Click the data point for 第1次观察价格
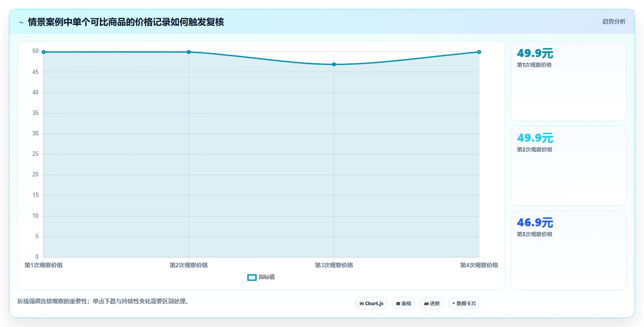This screenshot has height=327, width=644. tap(43, 52)
